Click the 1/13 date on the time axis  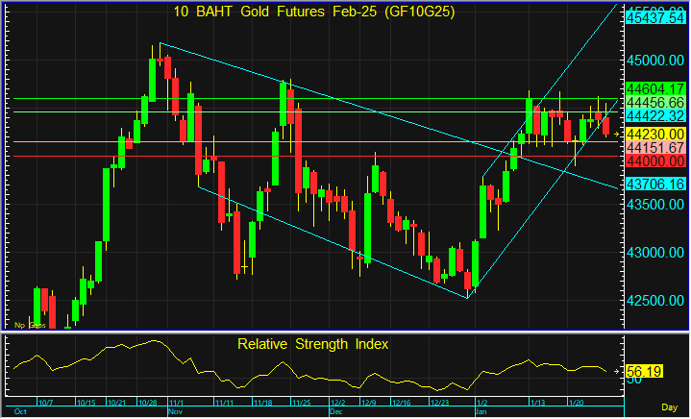click(x=537, y=402)
